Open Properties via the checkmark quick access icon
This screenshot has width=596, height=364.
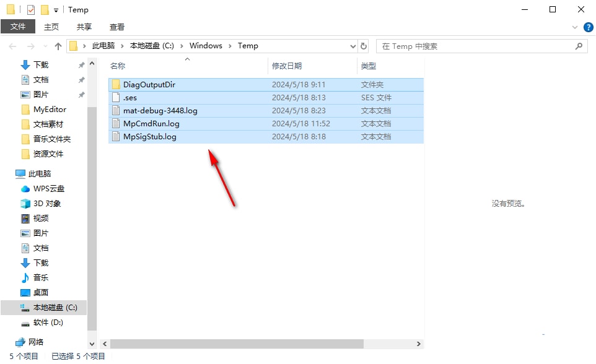pos(30,9)
